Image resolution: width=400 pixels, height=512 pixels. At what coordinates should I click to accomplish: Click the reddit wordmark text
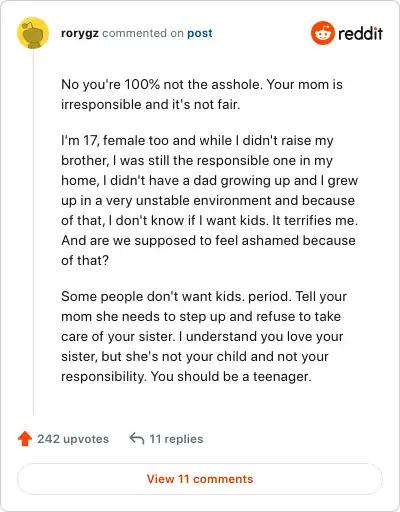tap(360, 33)
